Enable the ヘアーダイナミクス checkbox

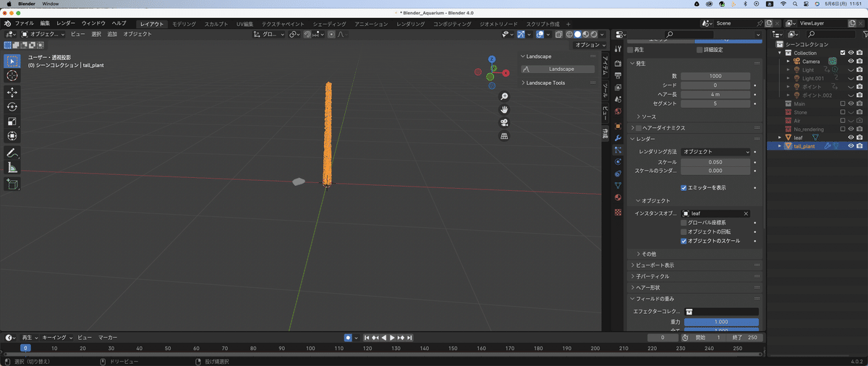point(639,127)
